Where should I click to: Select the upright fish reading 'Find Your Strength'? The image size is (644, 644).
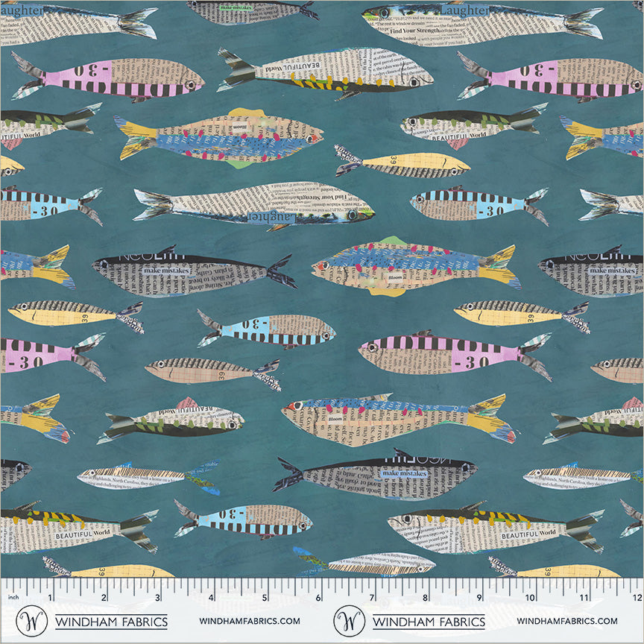pos(482,23)
